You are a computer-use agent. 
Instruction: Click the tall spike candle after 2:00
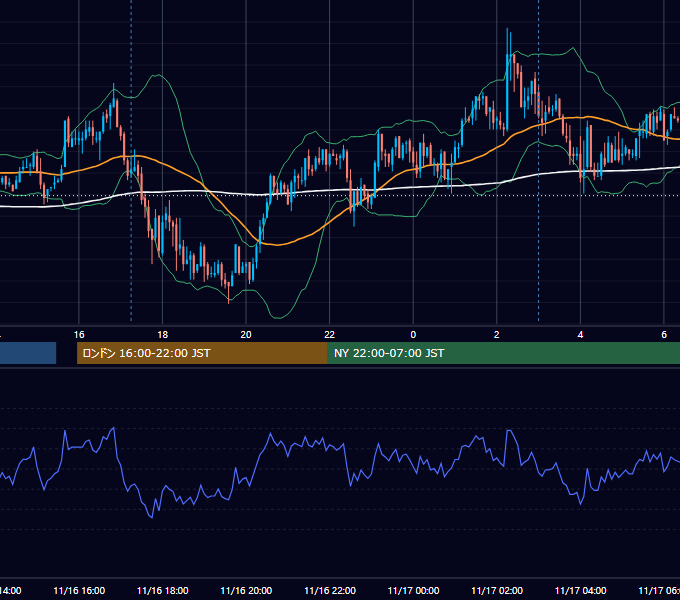click(x=507, y=80)
